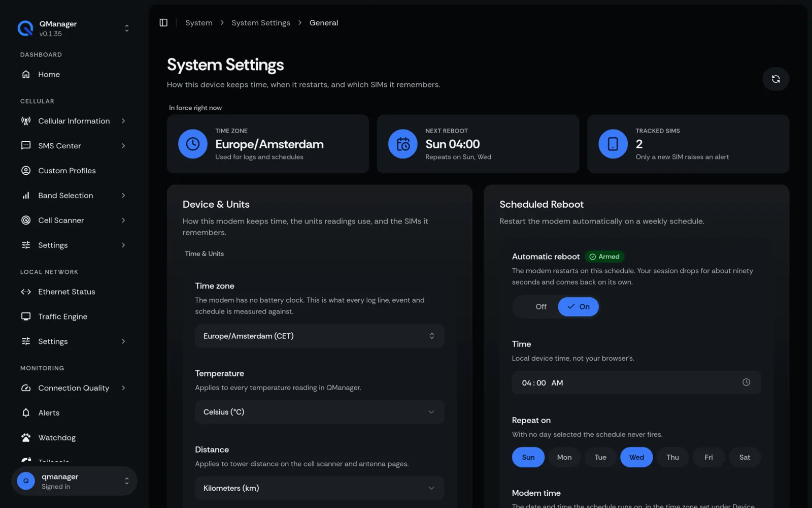
Task: Toggle Sun in Repeat on days
Action: (x=528, y=457)
